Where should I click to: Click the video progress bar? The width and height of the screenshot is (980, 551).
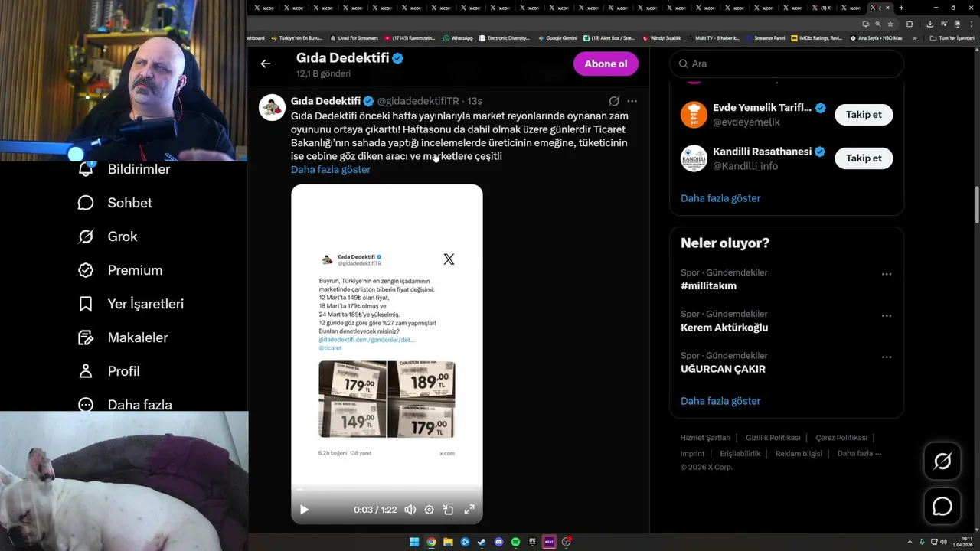387,490
